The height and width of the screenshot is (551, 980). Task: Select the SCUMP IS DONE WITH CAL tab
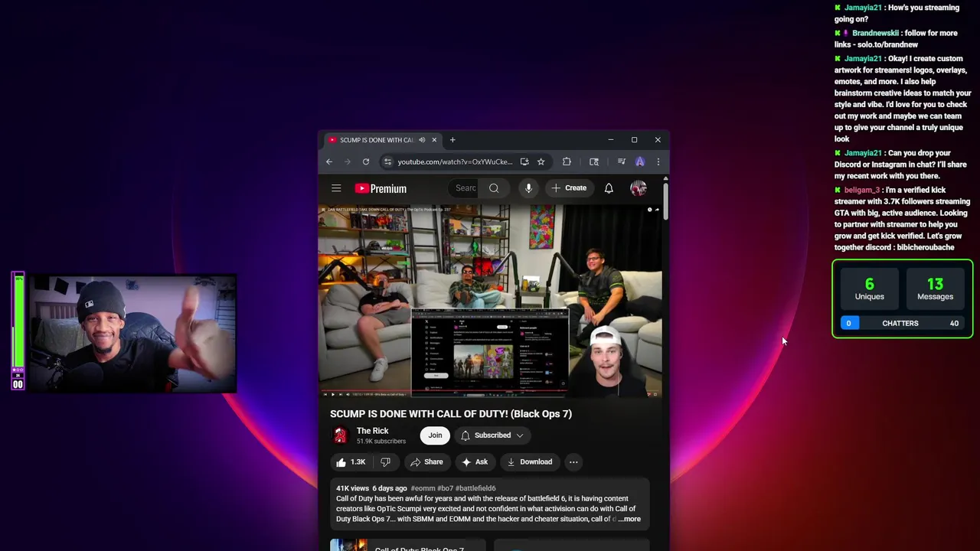[382, 140]
